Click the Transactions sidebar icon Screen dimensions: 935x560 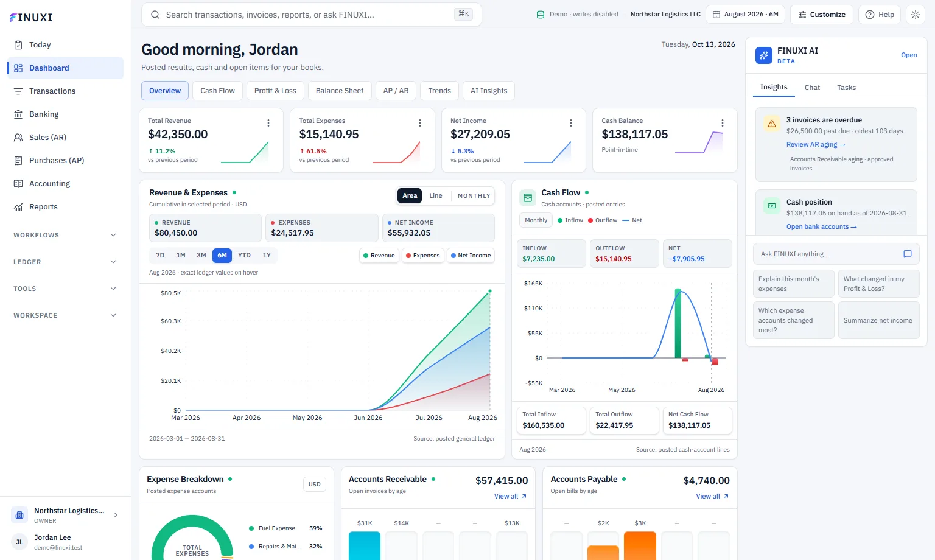18,91
